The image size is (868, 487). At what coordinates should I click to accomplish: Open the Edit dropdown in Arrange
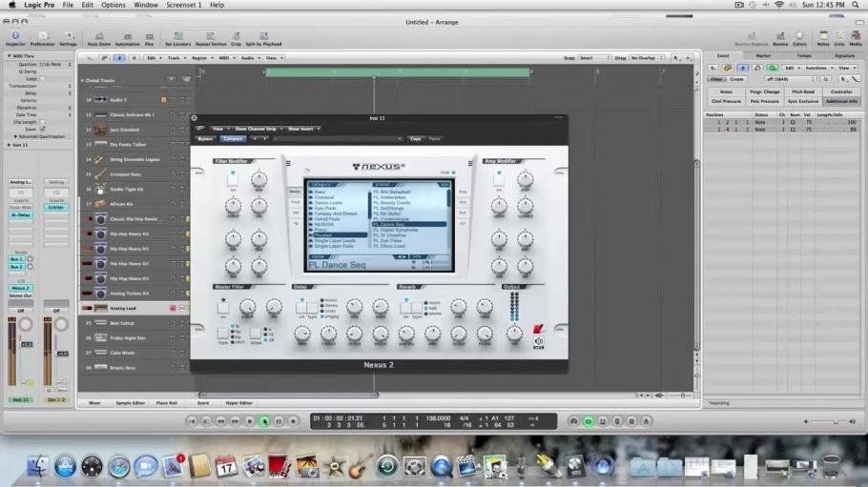(x=154, y=57)
